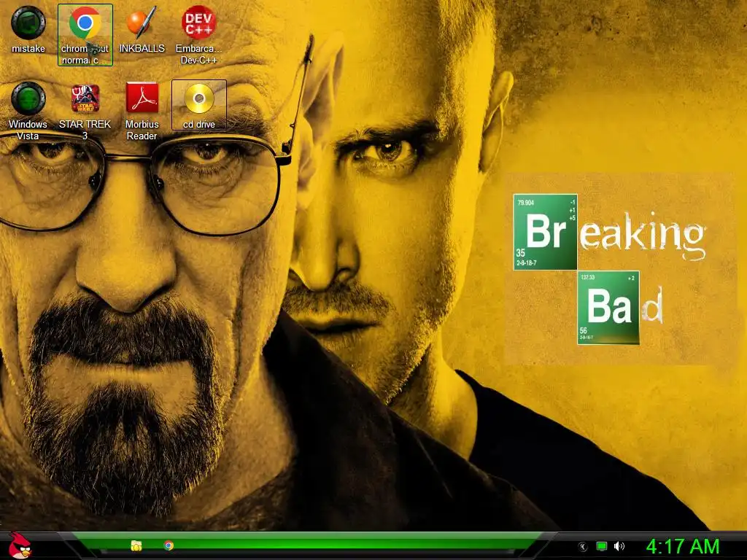Launch Embarcadero Dev-C++ desktop icon
The height and width of the screenshot is (560, 747).
[x=198, y=34]
